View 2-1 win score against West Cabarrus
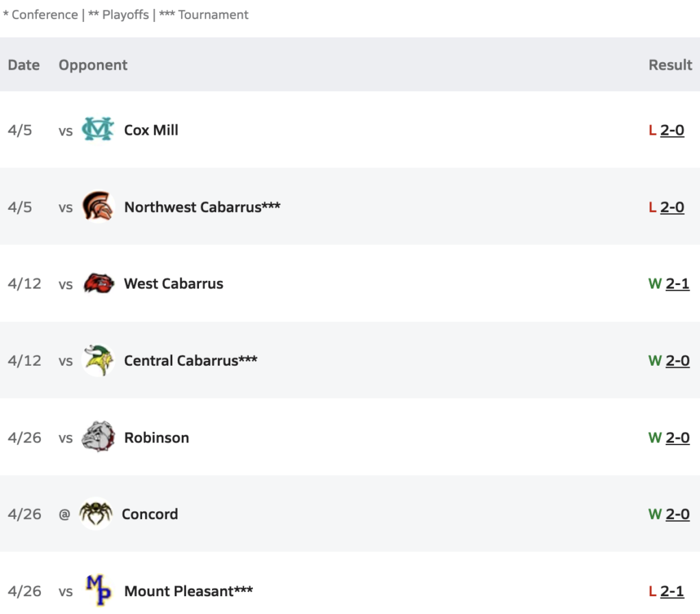The height and width of the screenshot is (614, 700). [677, 284]
